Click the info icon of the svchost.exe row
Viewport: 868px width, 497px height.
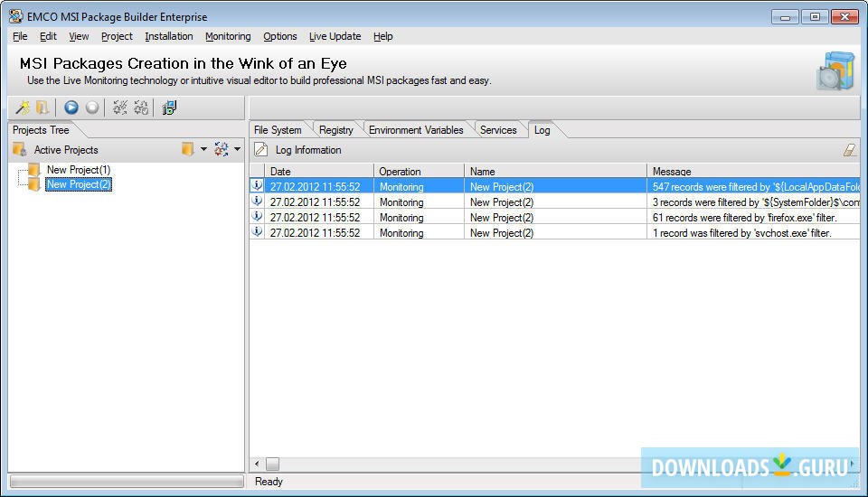[x=257, y=232]
